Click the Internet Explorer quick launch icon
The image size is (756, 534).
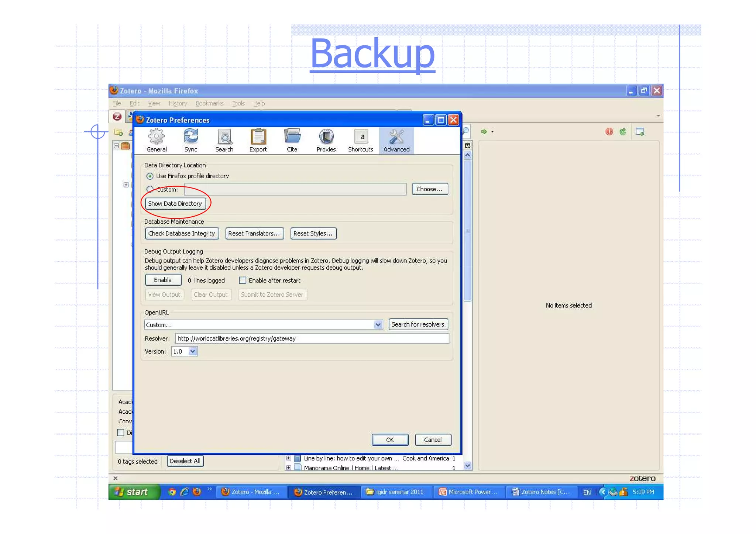(x=184, y=492)
